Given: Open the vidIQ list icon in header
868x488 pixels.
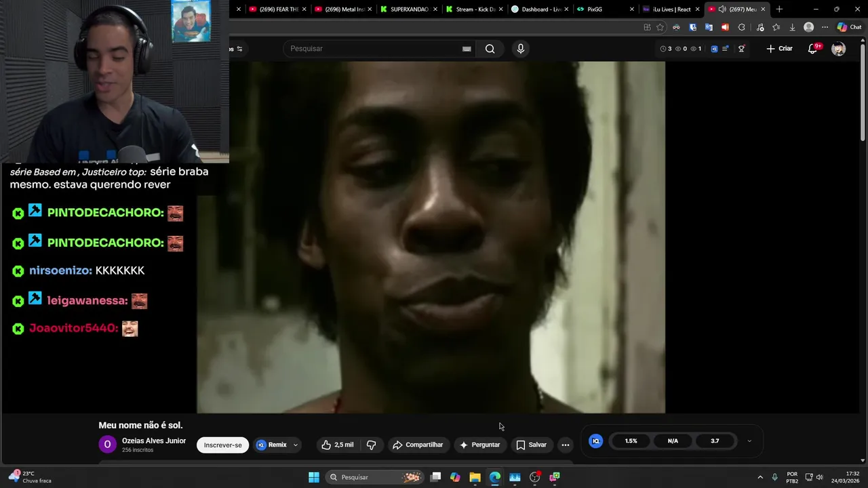Looking at the screenshot, I should tap(726, 49).
